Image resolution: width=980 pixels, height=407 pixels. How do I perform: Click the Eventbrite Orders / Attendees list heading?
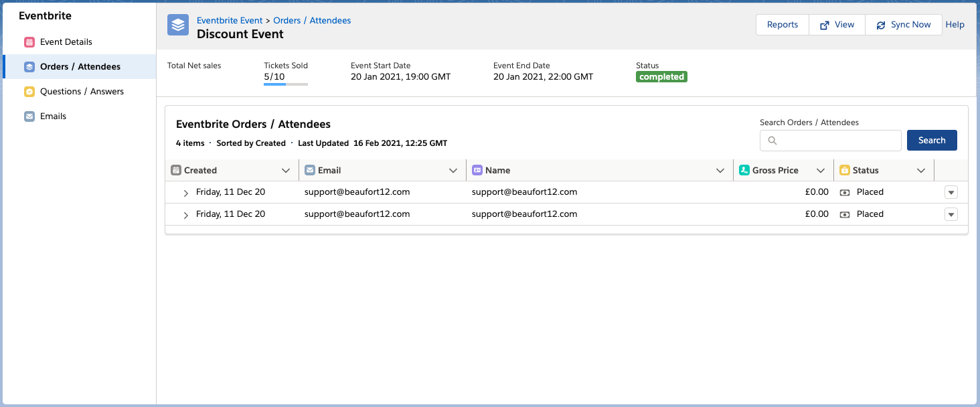pyautogui.click(x=253, y=125)
